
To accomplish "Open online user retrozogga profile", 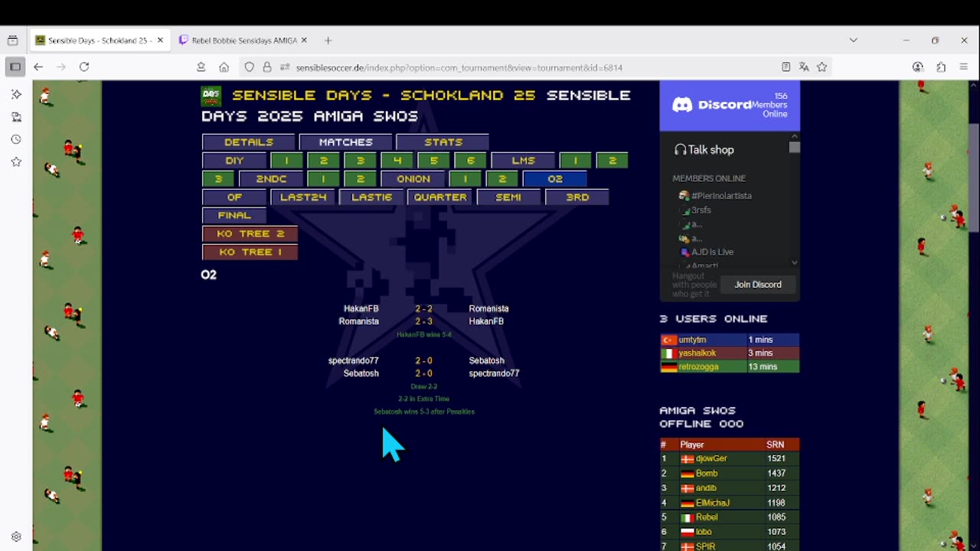I will (698, 367).
